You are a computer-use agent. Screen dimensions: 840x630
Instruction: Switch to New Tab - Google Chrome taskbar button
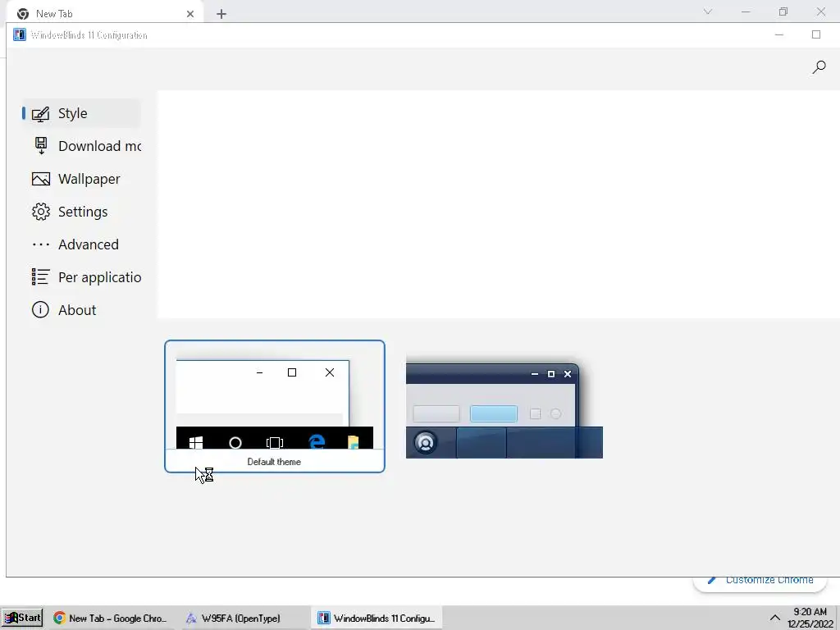[x=111, y=619]
